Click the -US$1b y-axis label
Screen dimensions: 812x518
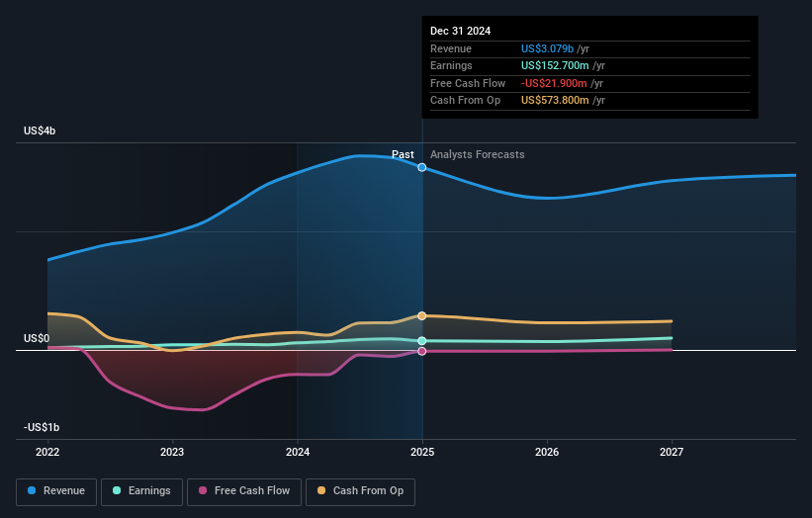click(42, 427)
